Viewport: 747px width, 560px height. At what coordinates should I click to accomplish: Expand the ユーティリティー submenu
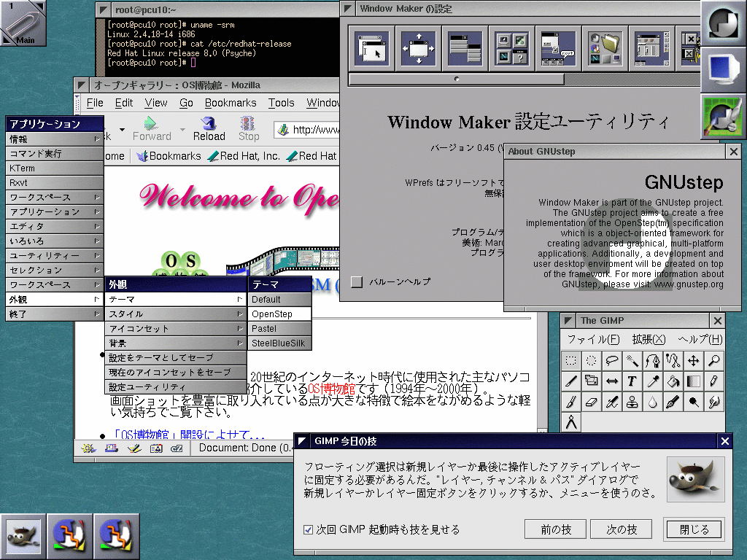pyautogui.click(x=54, y=256)
